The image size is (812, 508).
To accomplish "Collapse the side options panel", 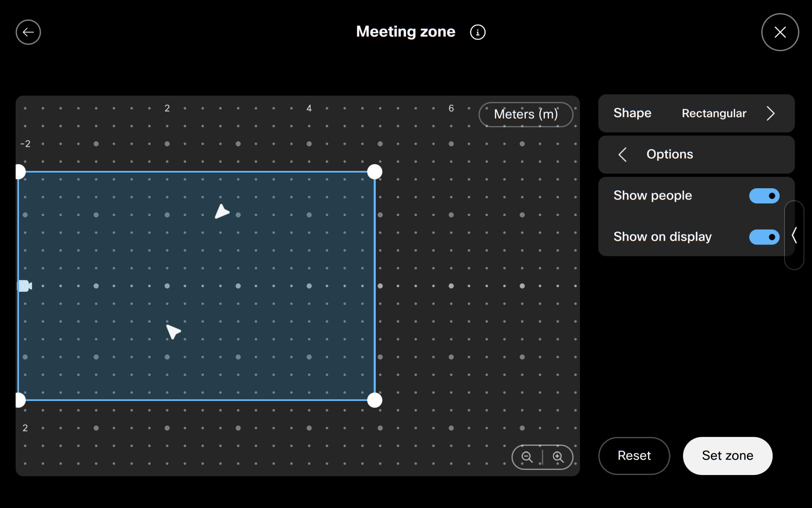I will 794,236.
